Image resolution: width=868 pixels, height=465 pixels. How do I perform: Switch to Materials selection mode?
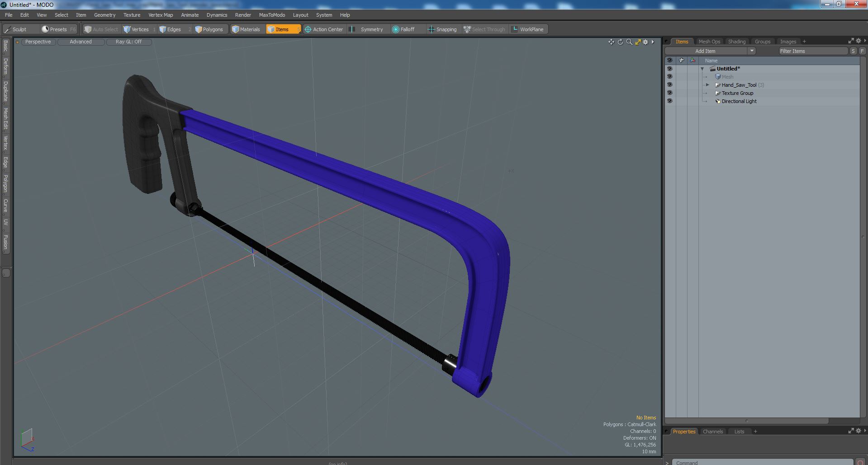click(x=247, y=29)
